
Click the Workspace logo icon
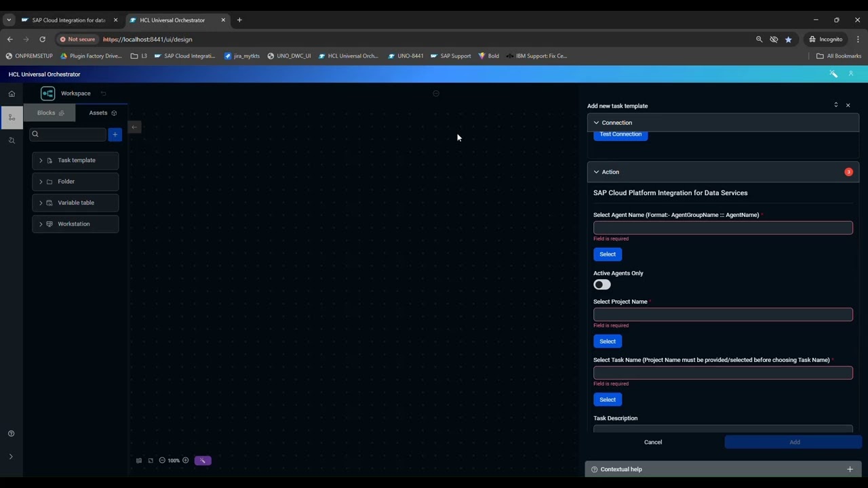[47, 94]
